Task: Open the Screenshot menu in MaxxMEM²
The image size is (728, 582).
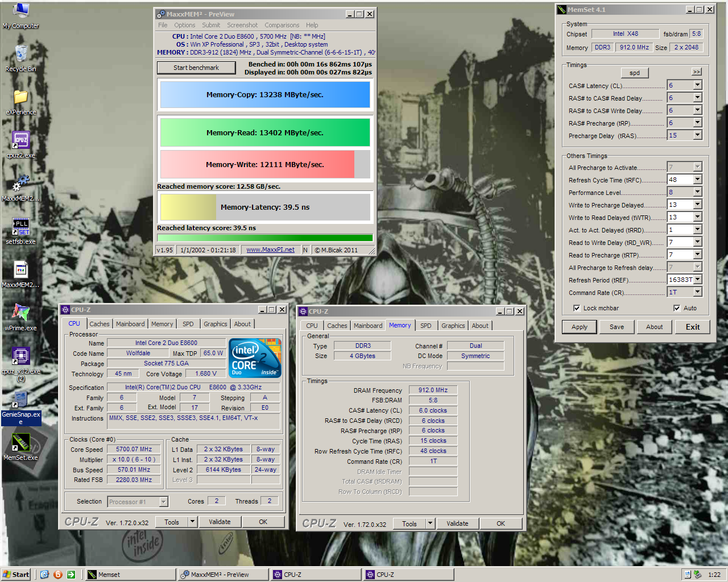Action: coord(242,25)
